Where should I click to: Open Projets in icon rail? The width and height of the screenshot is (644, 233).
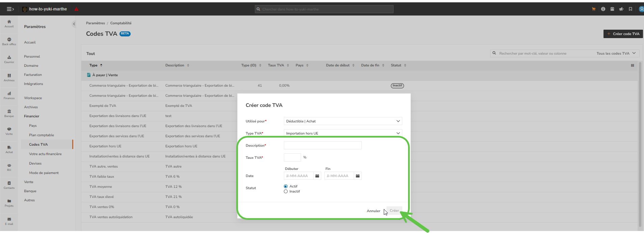pyautogui.click(x=9, y=203)
